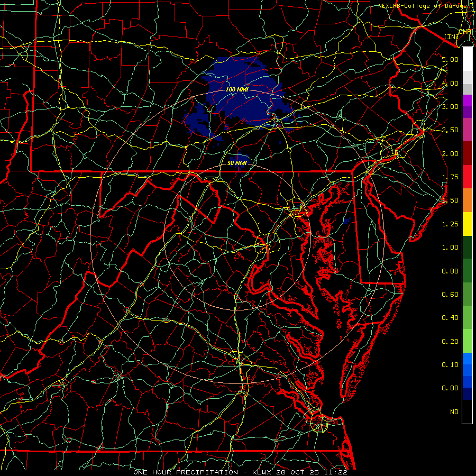This screenshot has width=476, height=476.
Task: Click the '0.00' scale label
Action: click(x=450, y=388)
